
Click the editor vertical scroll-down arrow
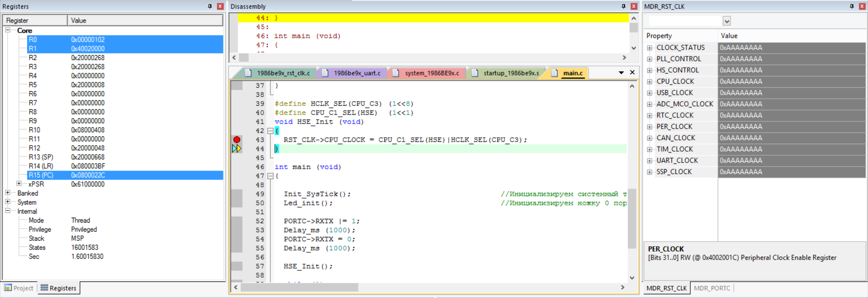[x=632, y=278]
